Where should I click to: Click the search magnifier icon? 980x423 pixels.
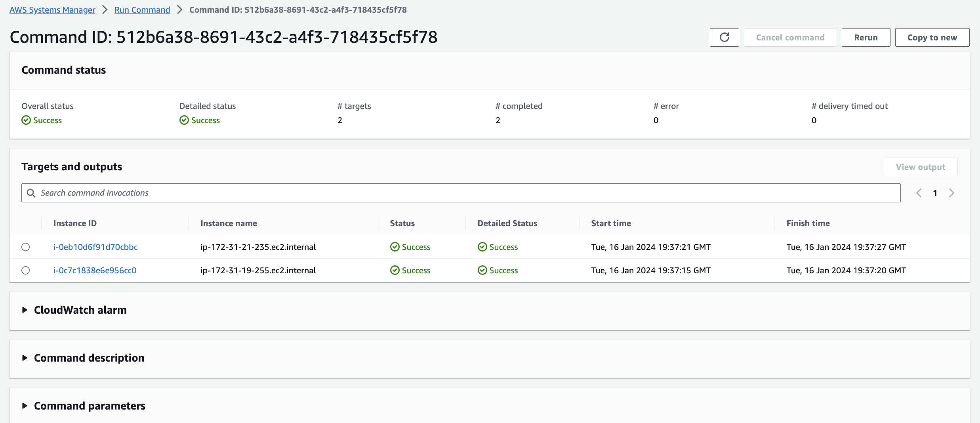[x=31, y=193]
